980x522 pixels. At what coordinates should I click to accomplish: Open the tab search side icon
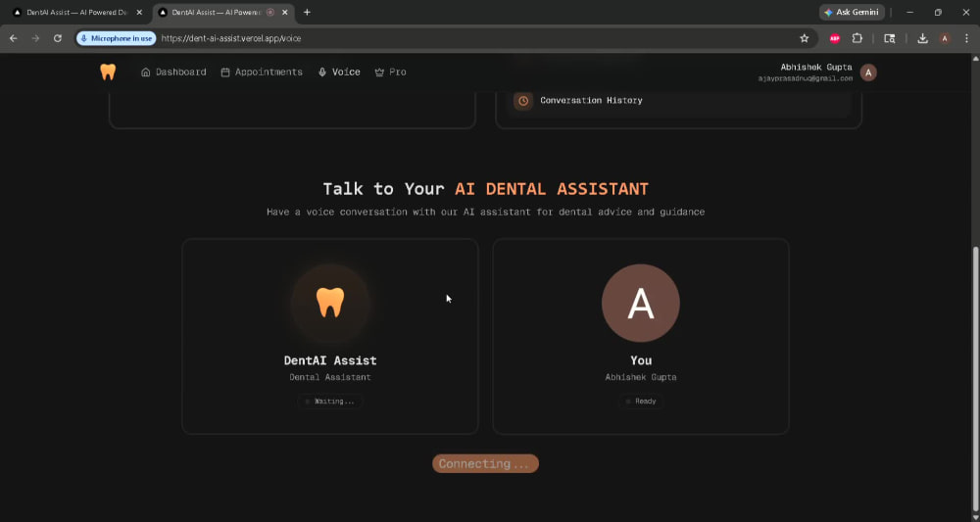click(890, 38)
